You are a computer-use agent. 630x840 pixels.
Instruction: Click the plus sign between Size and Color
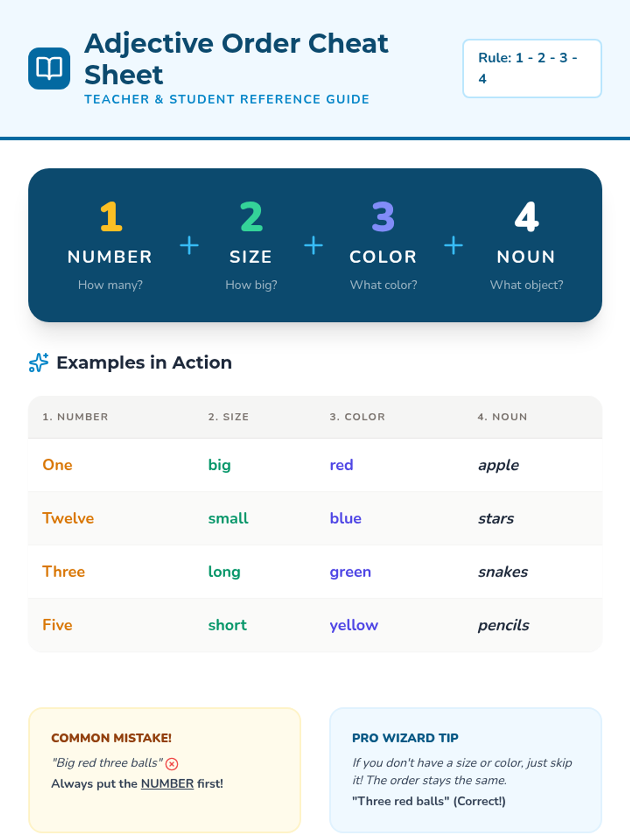(x=313, y=245)
